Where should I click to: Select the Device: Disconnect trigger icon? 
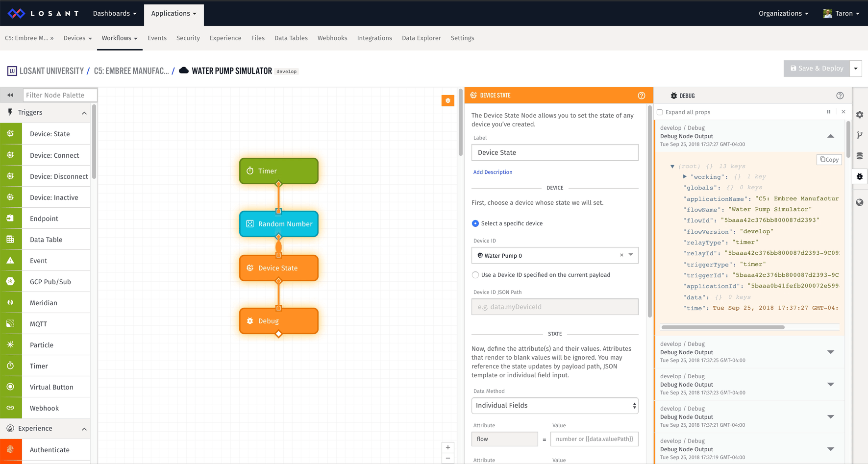(10, 176)
